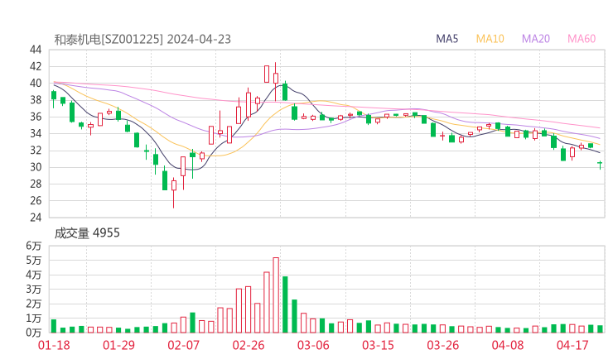Click the tallest green volume bar near 4万
The height and width of the screenshot is (364, 613).
(x=285, y=304)
